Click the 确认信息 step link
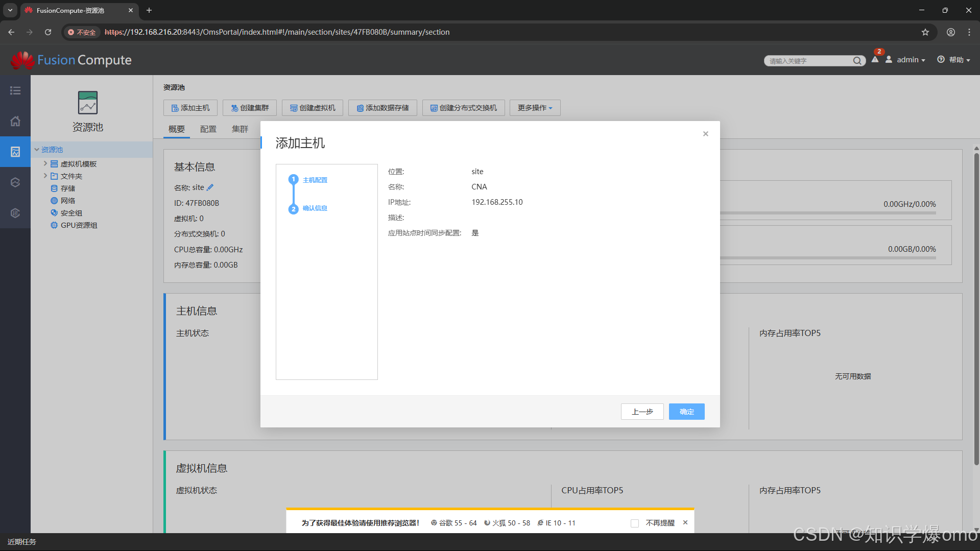 tap(315, 208)
